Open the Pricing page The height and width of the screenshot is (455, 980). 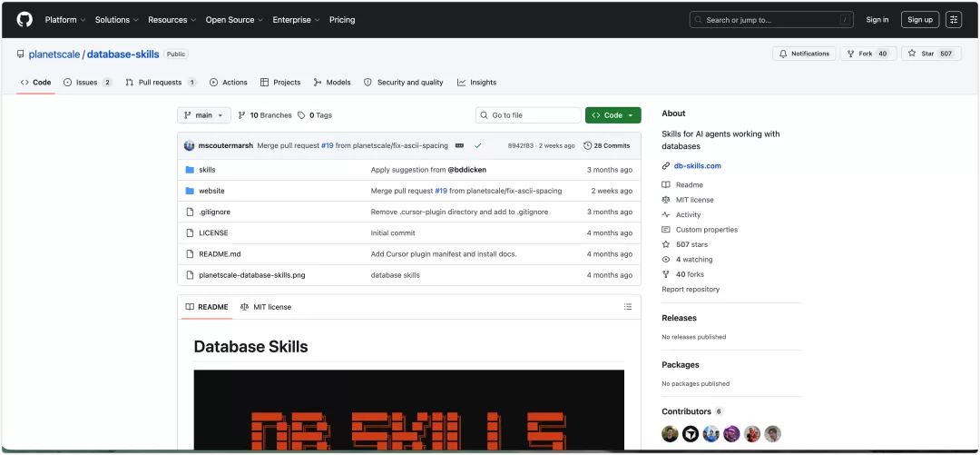(342, 20)
